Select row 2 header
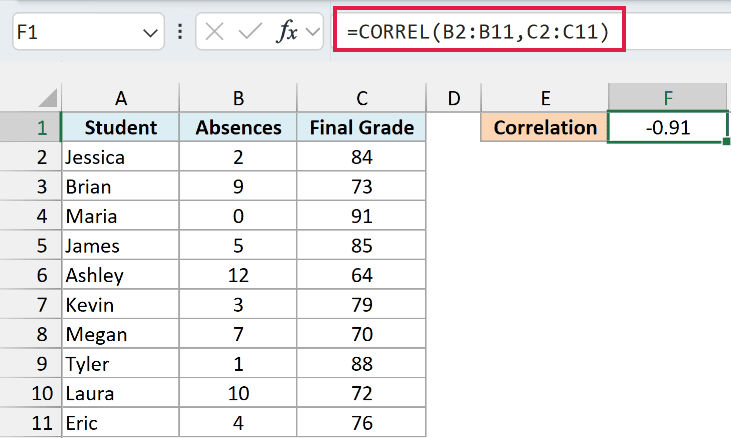Screen dimensions: 731x438 31,157
